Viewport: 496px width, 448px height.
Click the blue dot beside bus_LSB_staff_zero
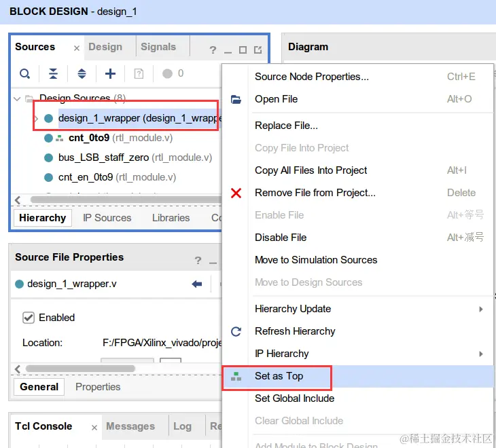[x=48, y=157]
